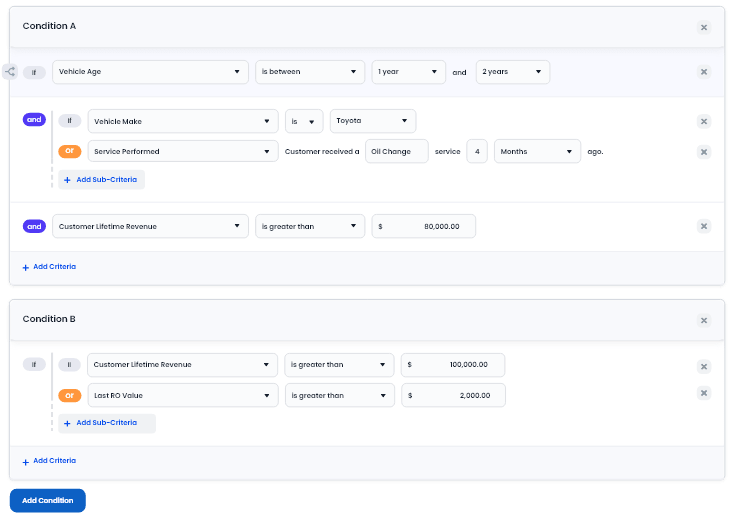Toggle the 'and' operator before Customer Lifetime Revenue

click(34, 226)
